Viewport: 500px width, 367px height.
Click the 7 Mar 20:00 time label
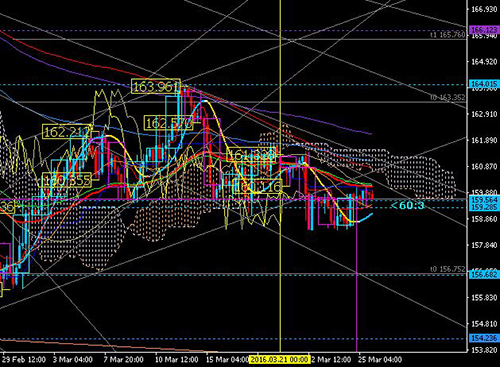[123, 360]
